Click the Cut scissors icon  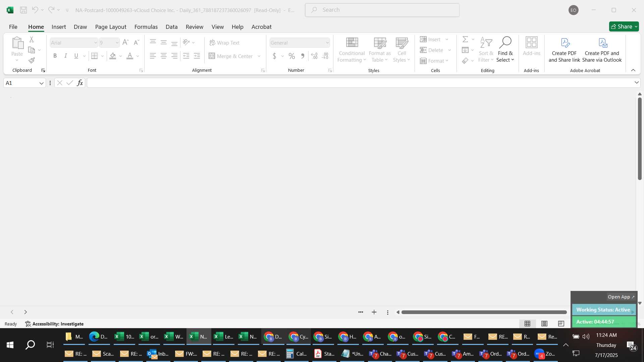coord(32,40)
